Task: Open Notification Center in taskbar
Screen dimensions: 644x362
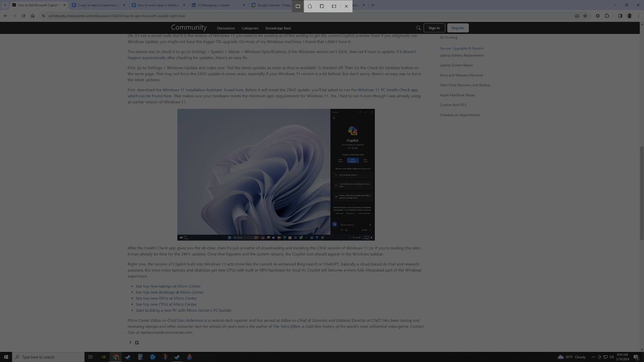Action: pos(636,357)
